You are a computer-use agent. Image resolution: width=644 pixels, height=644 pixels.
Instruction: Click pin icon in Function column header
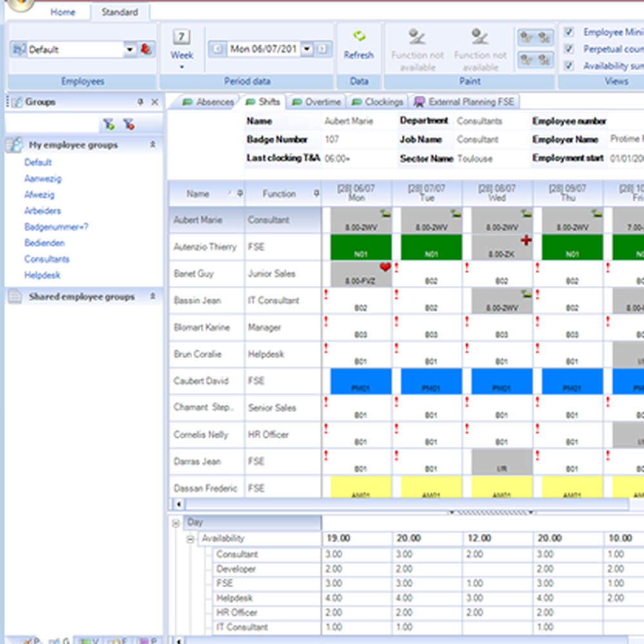316,193
